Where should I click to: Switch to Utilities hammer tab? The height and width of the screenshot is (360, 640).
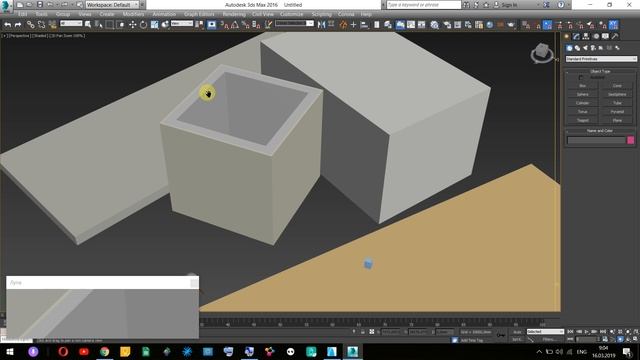click(615, 36)
